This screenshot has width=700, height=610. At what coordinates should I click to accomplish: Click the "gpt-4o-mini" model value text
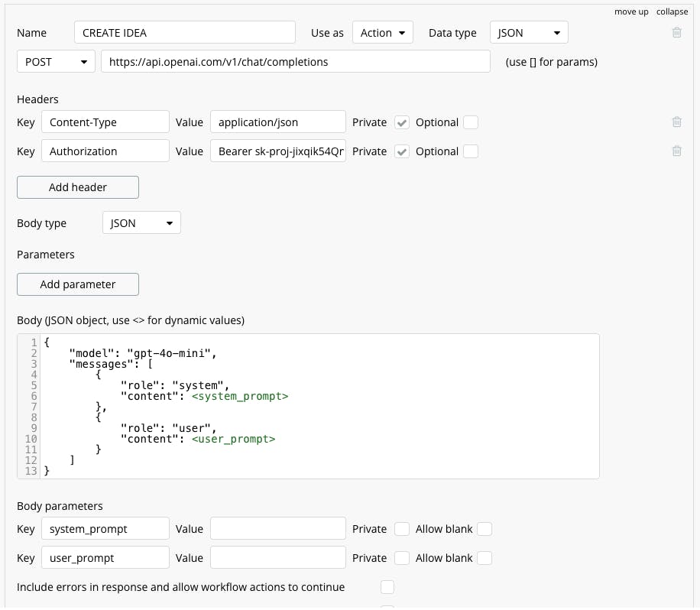[169, 353]
